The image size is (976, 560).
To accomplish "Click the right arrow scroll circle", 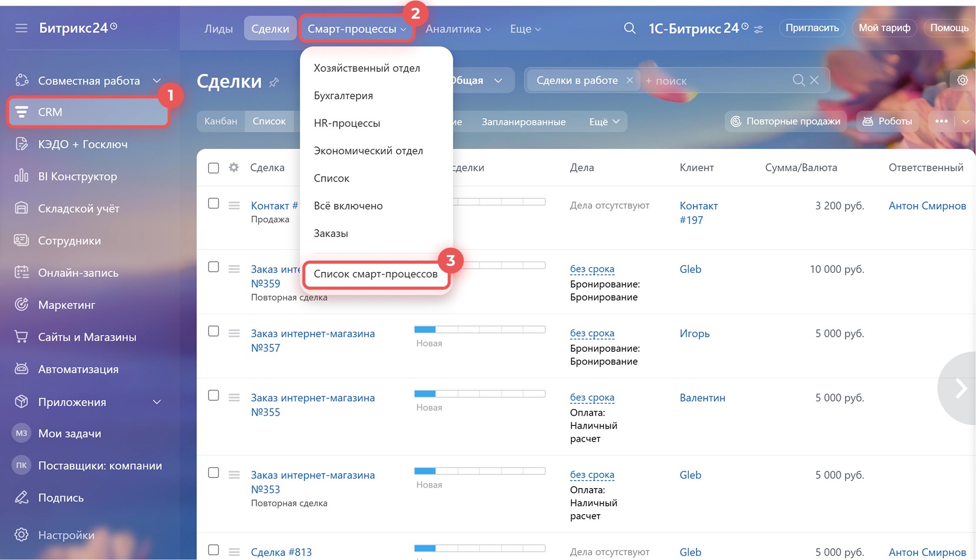I will (x=960, y=389).
